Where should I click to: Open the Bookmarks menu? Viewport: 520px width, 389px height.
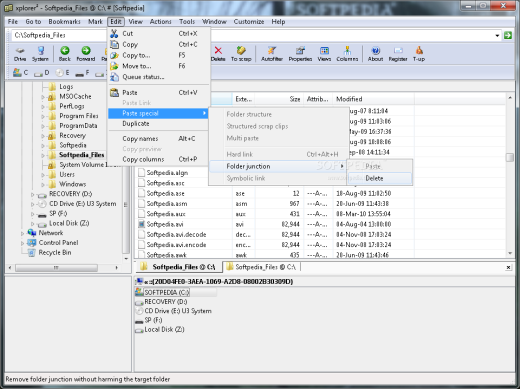(64, 22)
